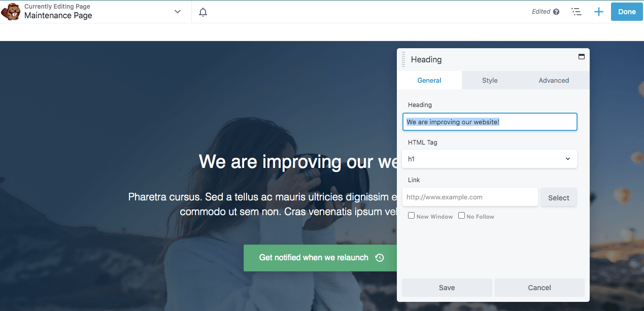Open the HTML Tag h1 dropdown

489,159
